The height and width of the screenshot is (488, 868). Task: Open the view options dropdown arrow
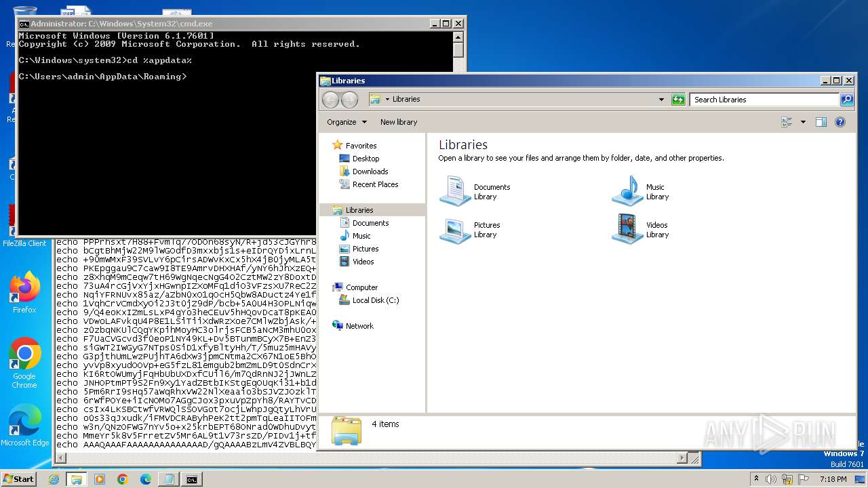pyautogui.click(x=803, y=122)
